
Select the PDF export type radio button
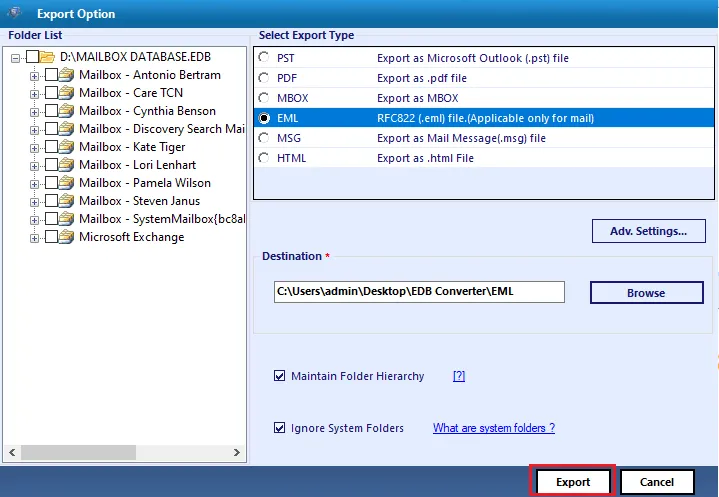pos(264,77)
